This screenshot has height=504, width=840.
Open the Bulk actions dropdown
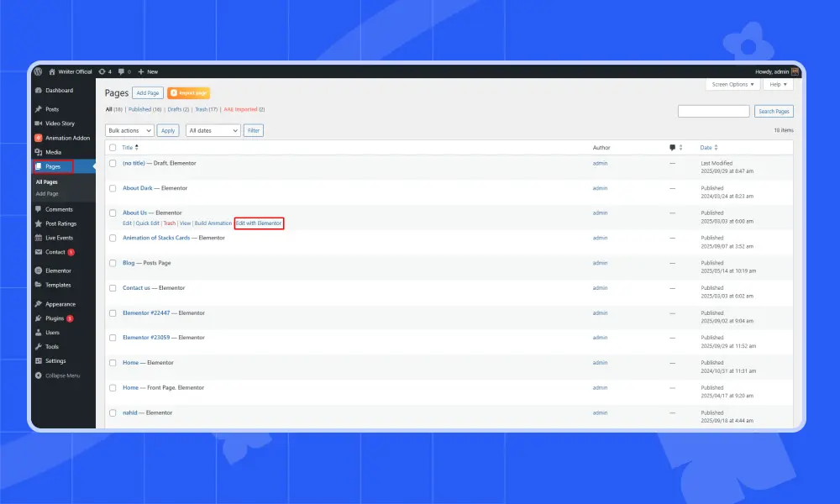coord(129,130)
